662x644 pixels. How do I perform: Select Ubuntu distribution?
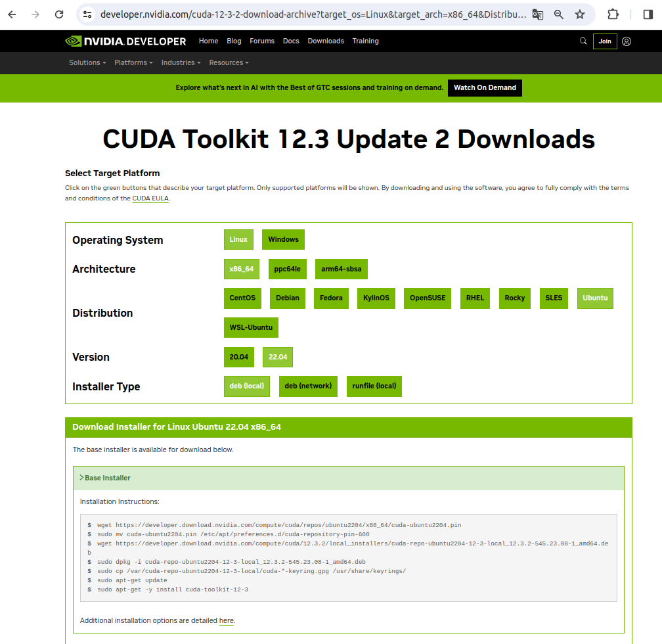point(595,298)
